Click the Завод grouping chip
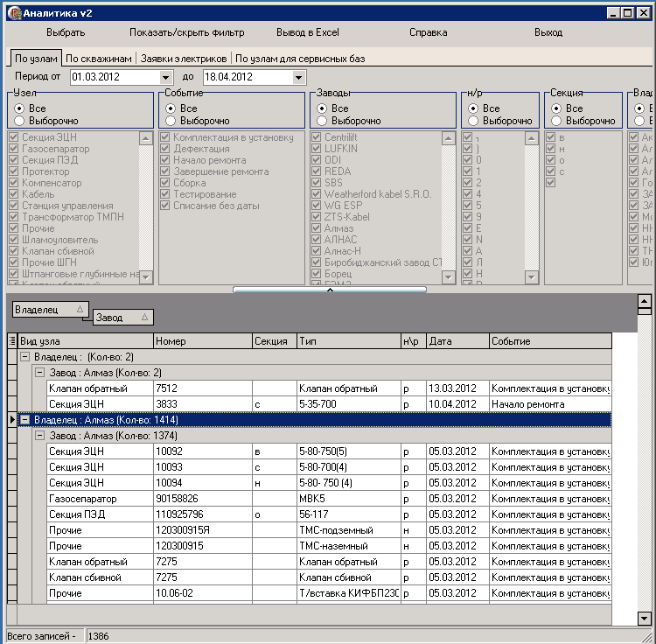 [123, 318]
